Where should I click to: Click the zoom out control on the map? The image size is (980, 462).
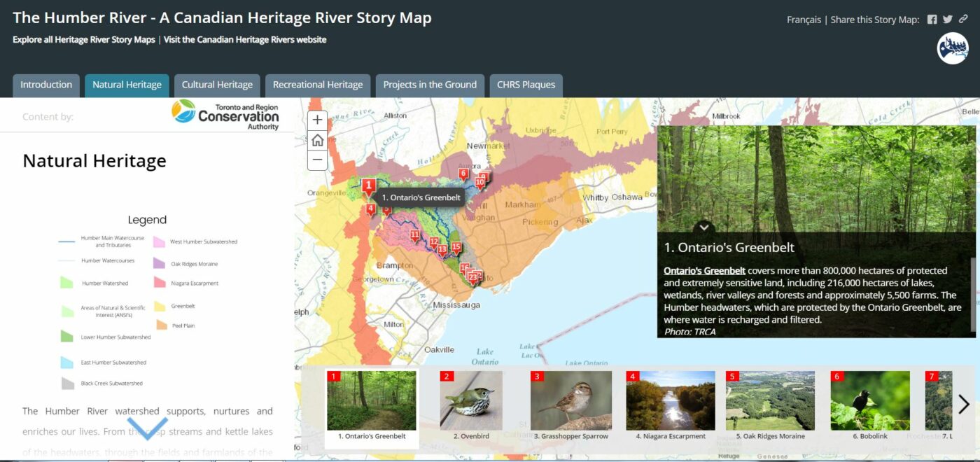click(317, 160)
